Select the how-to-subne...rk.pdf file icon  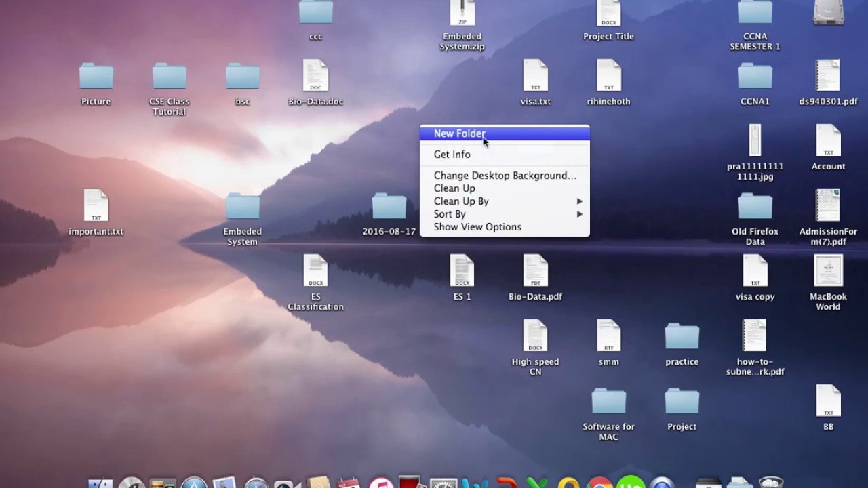pyautogui.click(x=755, y=335)
